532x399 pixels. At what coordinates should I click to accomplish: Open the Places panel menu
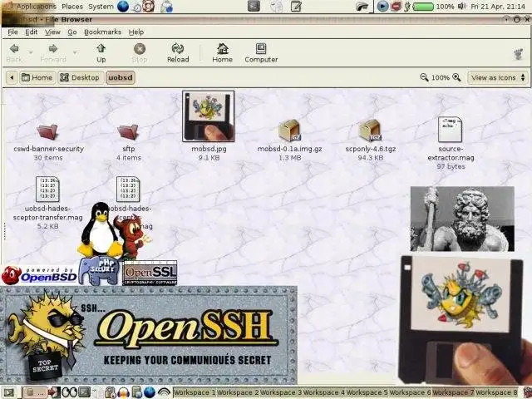72,7
